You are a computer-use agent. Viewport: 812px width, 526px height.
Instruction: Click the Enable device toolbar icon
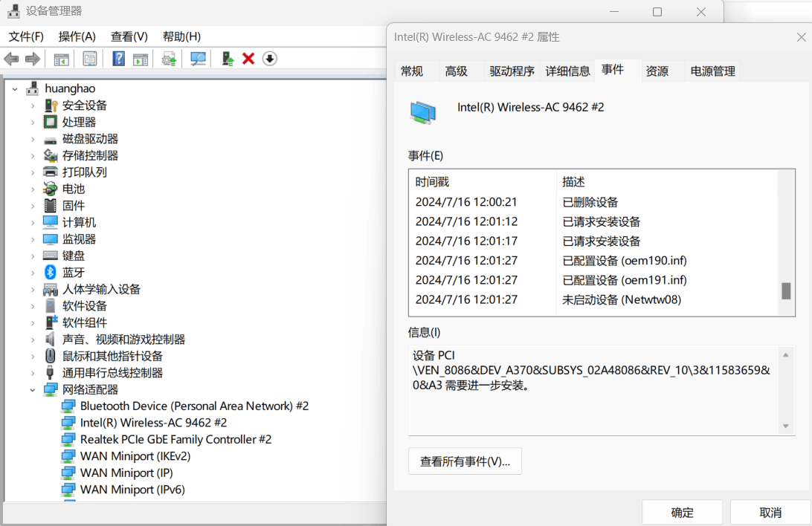(228, 59)
